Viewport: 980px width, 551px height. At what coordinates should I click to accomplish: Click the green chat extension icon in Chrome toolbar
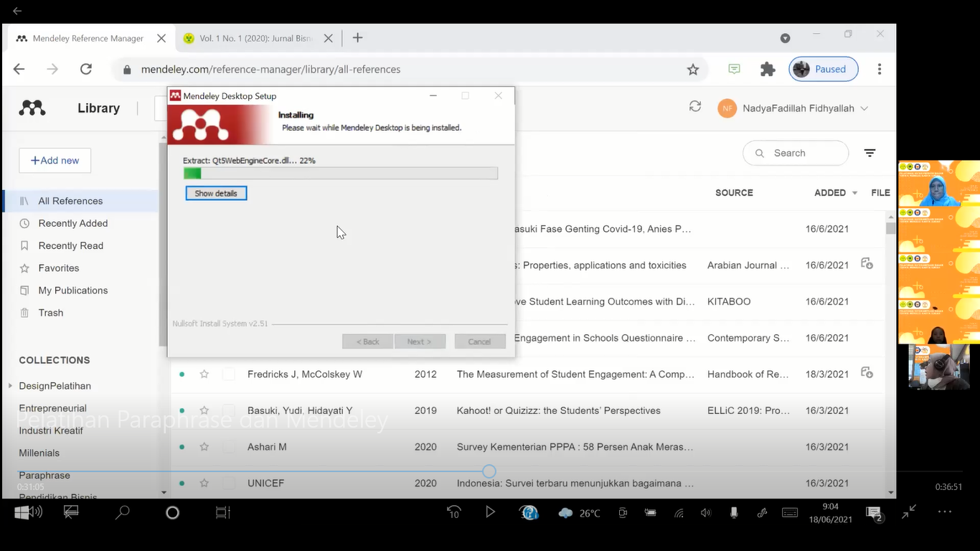(x=734, y=69)
